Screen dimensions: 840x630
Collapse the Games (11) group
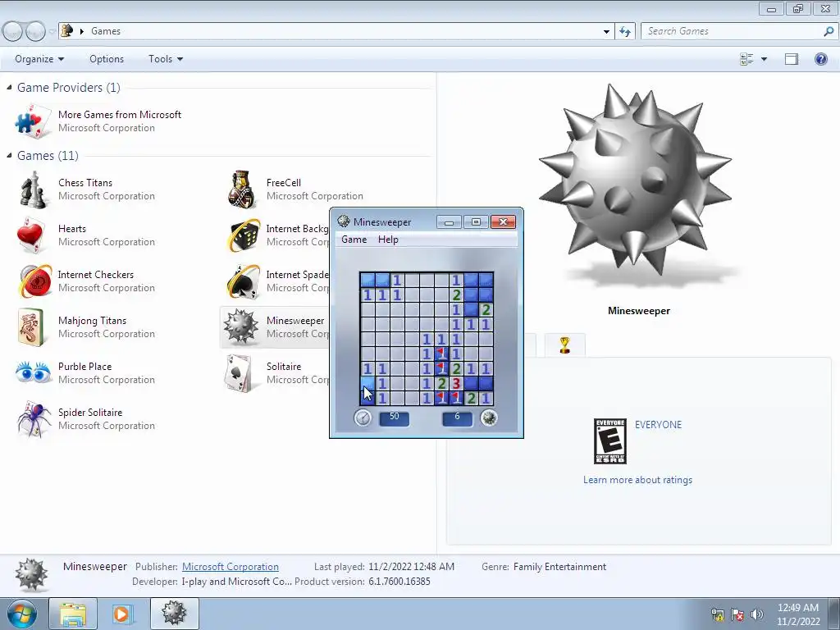coord(9,155)
